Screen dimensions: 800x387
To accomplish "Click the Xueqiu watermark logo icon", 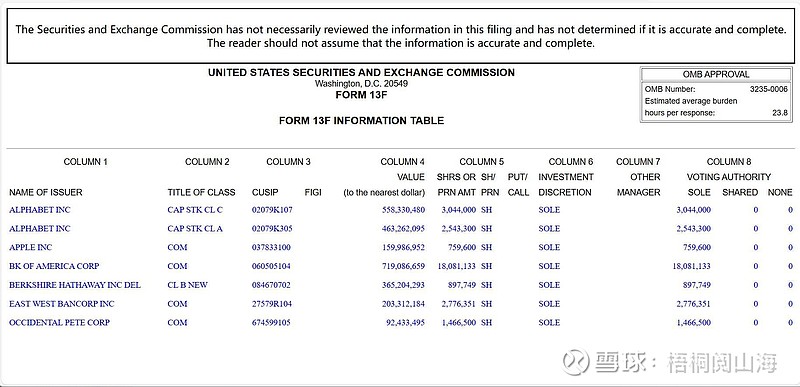I will [576, 362].
